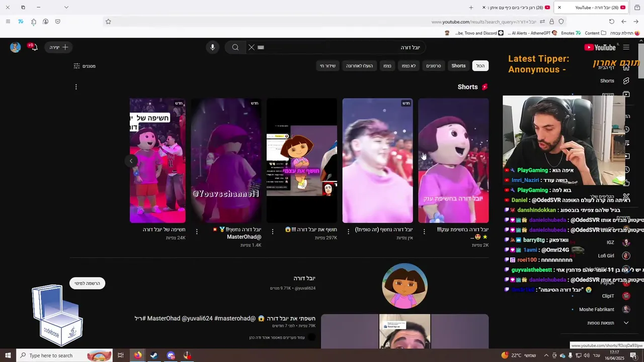Image resolution: width=644 pixels, height=362 pixels.
Task: Open video 'חשפתי את יובל דורה' title
Action: 225,318
